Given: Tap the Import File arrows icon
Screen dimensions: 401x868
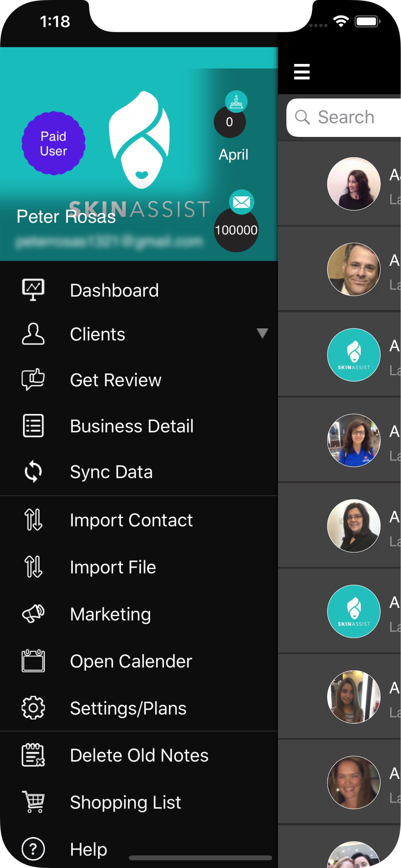Looking at the screenshot, I should pos(33,567).
